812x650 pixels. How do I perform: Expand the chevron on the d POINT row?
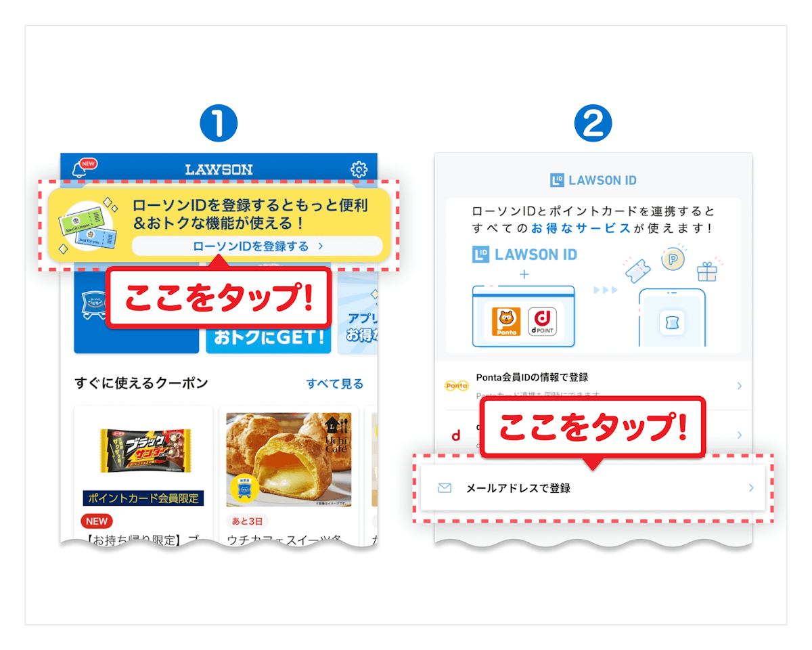coord(739,435)
